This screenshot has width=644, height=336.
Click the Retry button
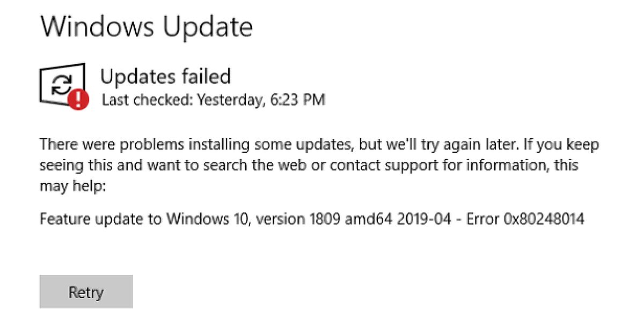point(86,292)
